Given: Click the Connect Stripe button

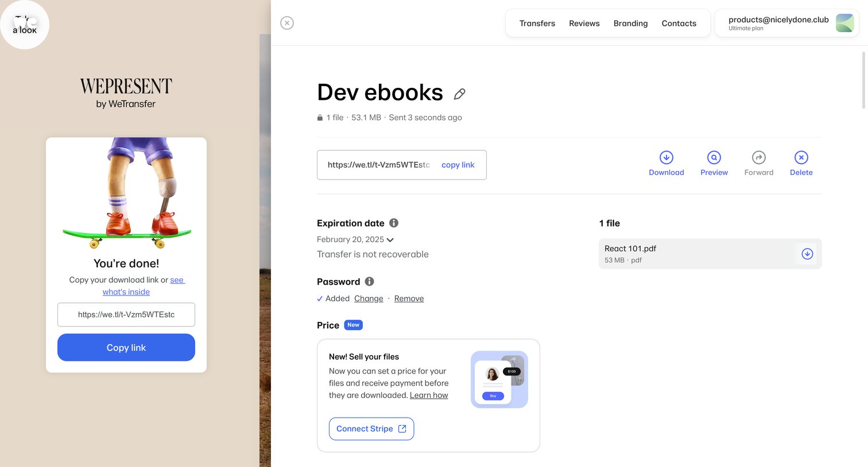Looking at the screenshot, I should click(371, 429).
